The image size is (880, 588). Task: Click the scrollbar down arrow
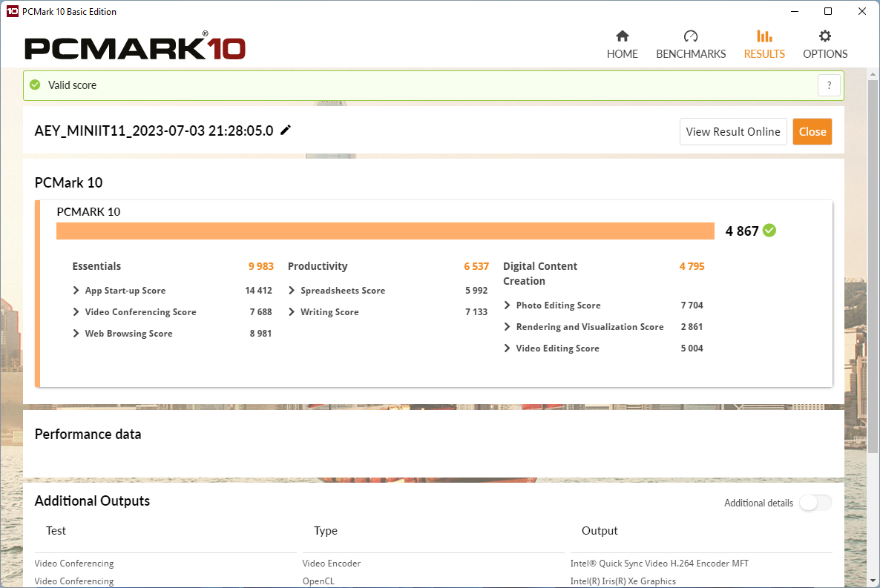pos(873,580)
